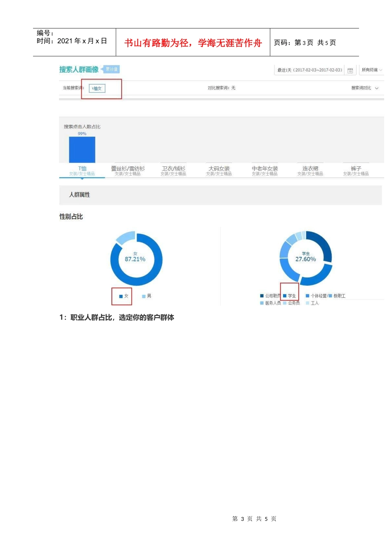Image resolution: width=392 pixels, height=555 pixels.
Task: Open the 所有终端 dropdown
Action: [372, 70]
